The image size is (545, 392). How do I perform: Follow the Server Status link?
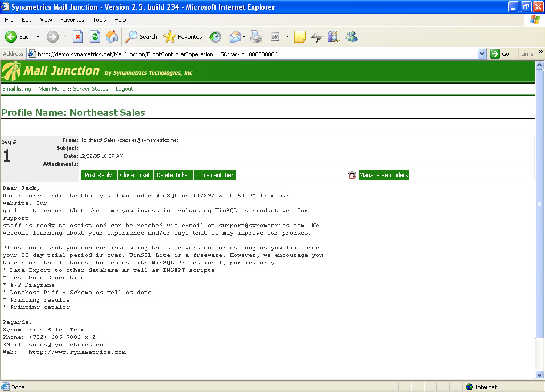tap(90, 89)
